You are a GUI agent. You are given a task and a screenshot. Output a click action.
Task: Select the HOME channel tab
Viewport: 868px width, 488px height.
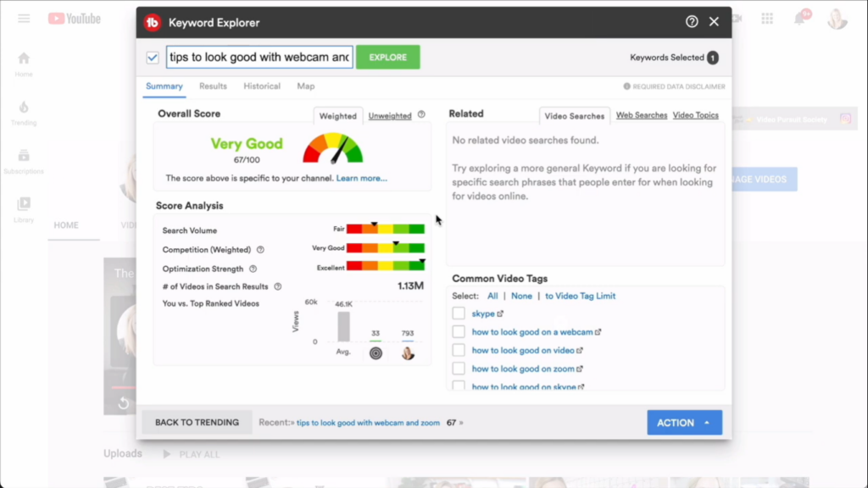[x=66, y=225]
